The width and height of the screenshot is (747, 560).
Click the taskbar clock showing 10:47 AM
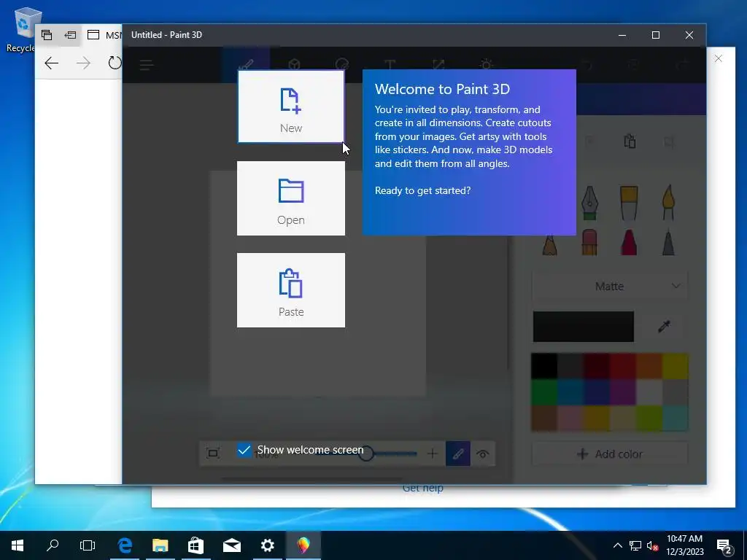coord(684,545)
